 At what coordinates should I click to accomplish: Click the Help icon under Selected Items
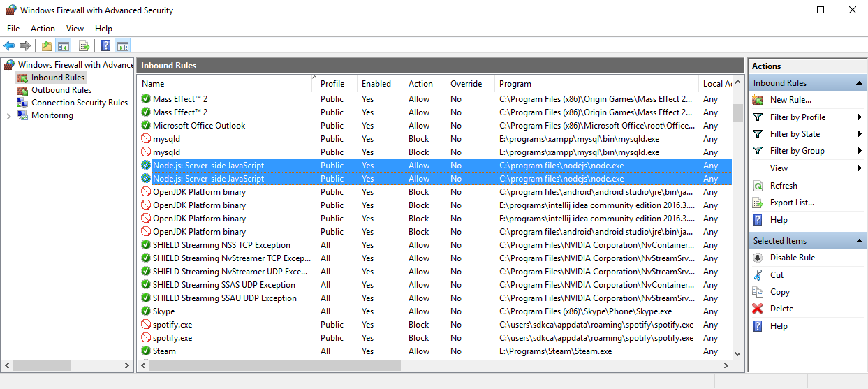click(758, 326)
